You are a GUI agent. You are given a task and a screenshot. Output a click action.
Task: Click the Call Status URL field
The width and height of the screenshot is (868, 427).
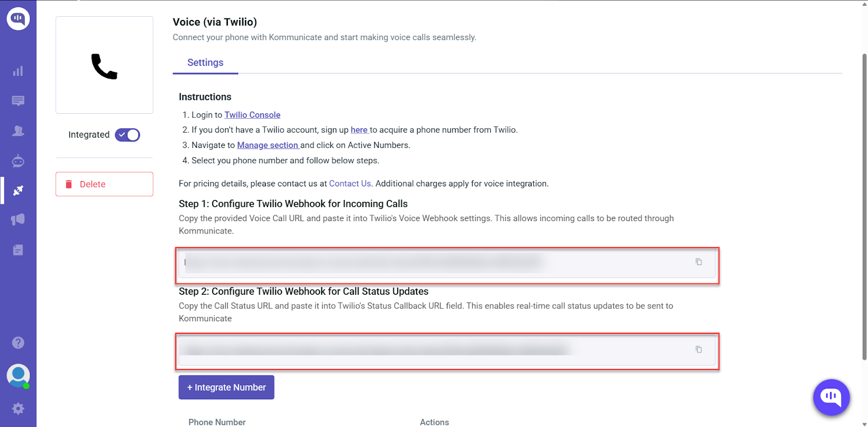point(447,351)
